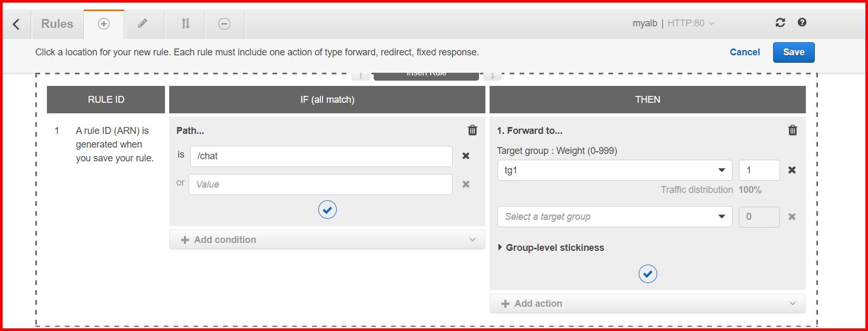Screen dimensions: 868x331
Task: Select the edit rules pencil icon
Action: click(144, 23)
